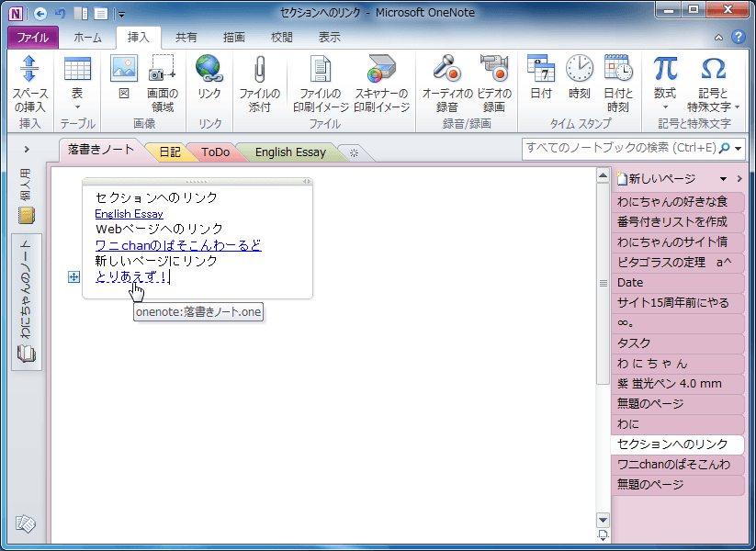This screenshot has width=756, height=551.
Task: Click in the notebook search box
Action: 621,149
